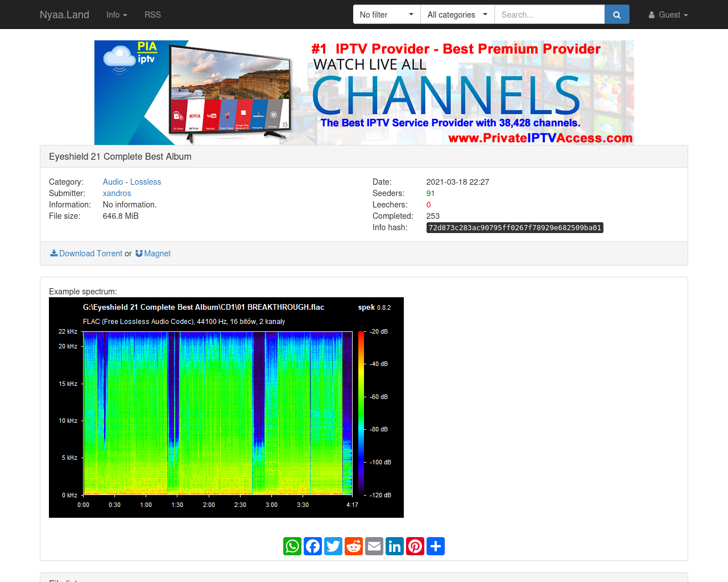Click the search magnifier button
This screenshot has width=728, height=582.
tap(617, 15)
